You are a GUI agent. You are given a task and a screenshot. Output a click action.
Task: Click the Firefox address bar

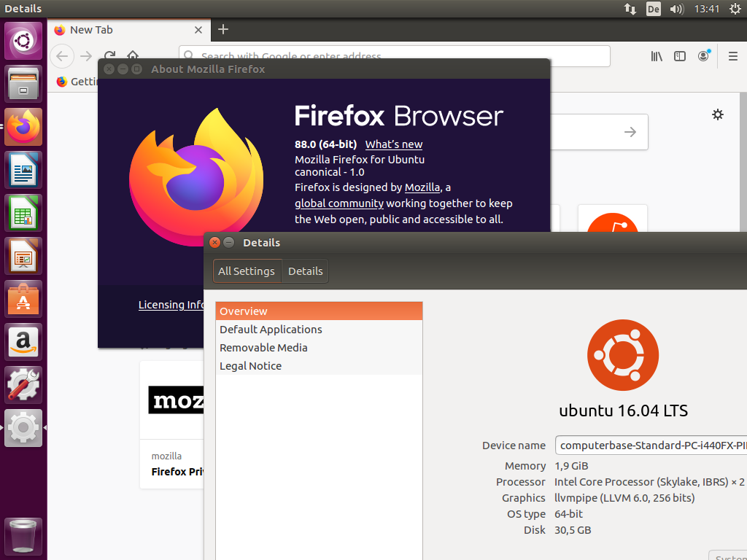pos(395,56)
